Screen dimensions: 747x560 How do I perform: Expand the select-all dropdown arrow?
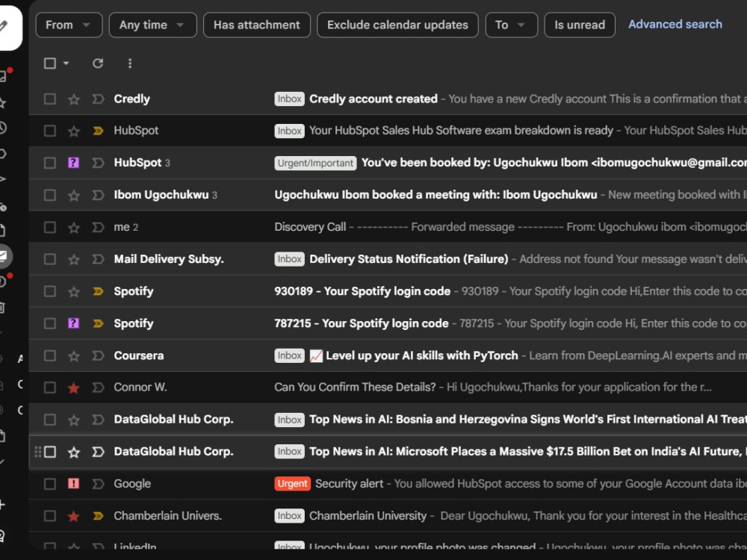(66, 63)
